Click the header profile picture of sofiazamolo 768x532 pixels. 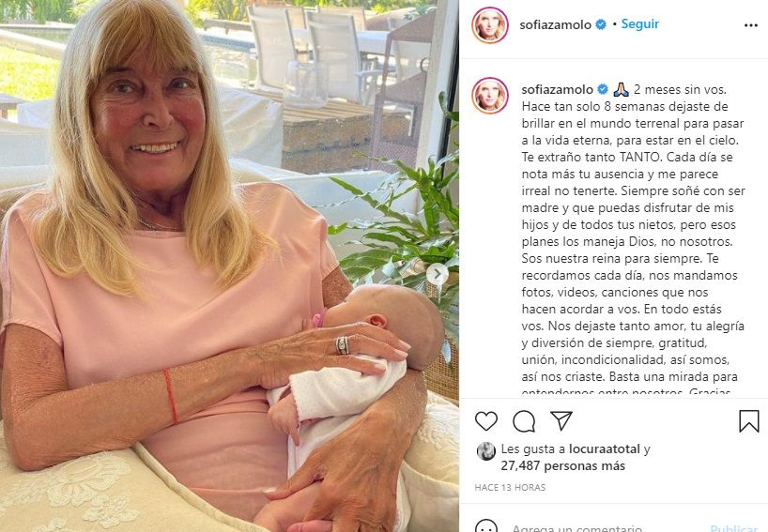[x=490, y=25]
